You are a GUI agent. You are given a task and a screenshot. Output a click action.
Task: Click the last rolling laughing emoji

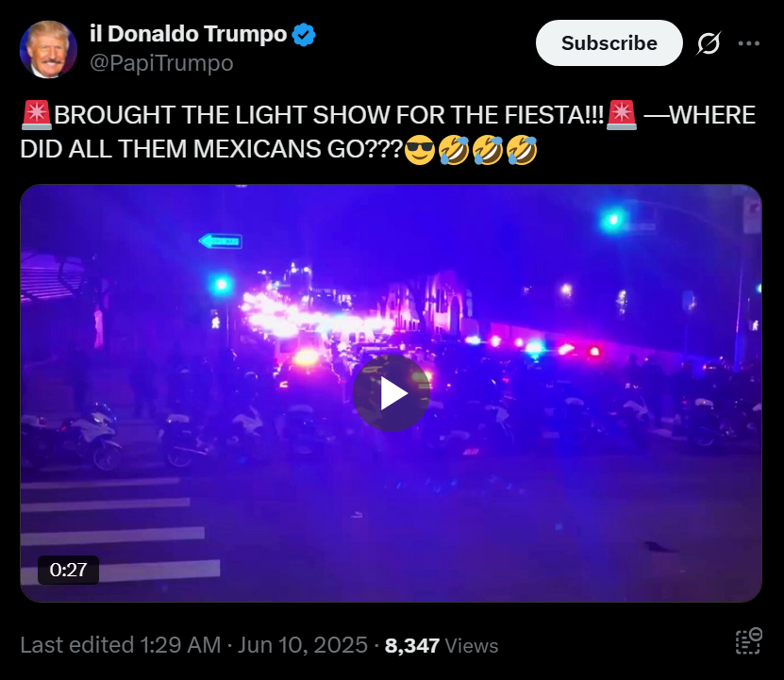pyautogui.click(x=522, y=150)
